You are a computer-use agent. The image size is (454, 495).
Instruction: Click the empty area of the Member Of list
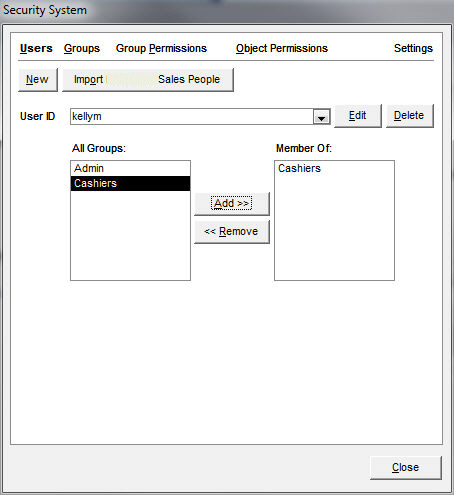tap(334, 227)
